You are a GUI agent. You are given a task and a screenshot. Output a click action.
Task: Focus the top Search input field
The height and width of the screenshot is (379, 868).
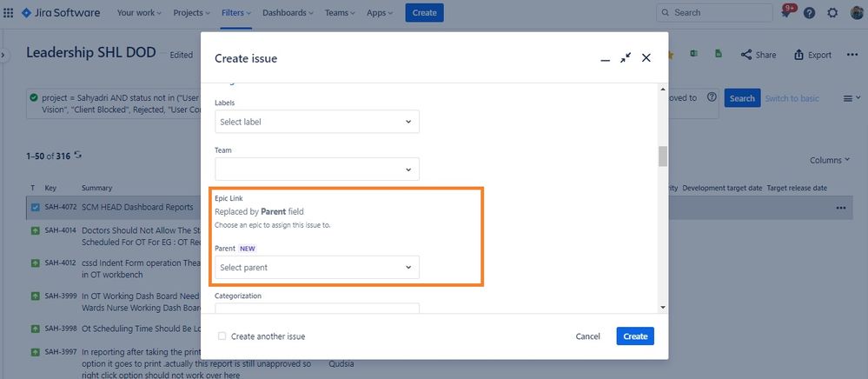714,13
